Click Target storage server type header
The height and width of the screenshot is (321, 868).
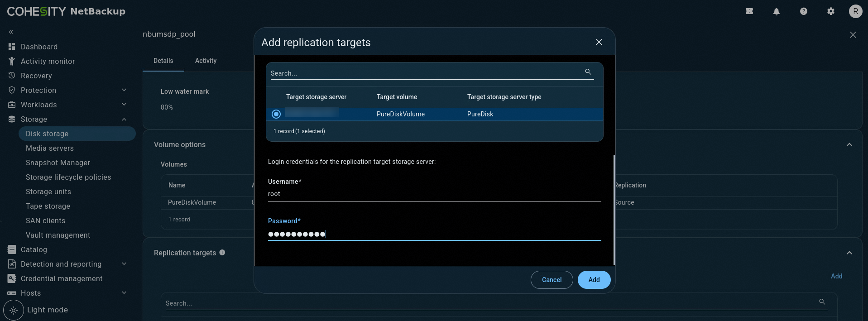tap(504, 97)
